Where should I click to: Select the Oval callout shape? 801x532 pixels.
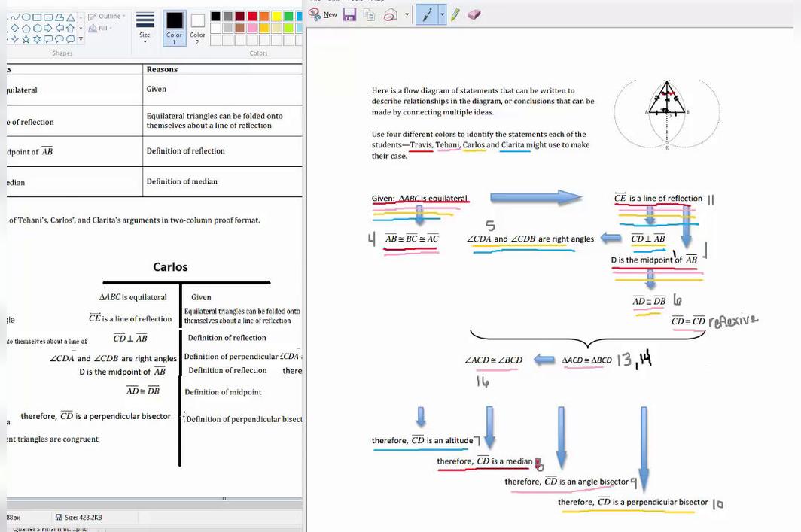[59, 39]
